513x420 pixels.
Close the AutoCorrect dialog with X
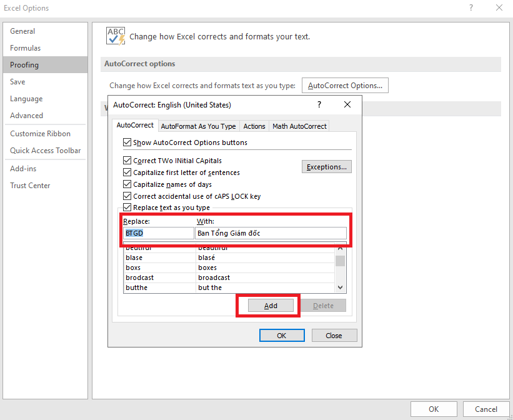347,104
